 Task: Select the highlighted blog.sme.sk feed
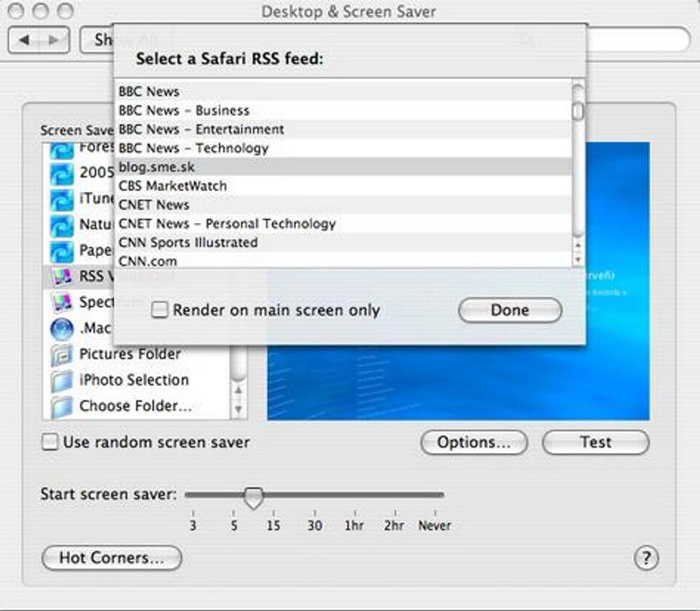click(344, 167)
